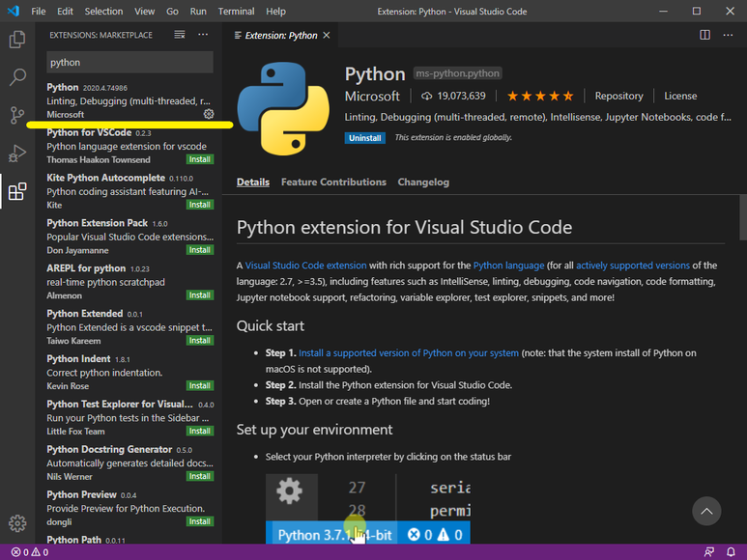Open the Explorer view in activity bar
This screenshot has height=560, width=747.
pyautogui.click(x=17, y=39)
